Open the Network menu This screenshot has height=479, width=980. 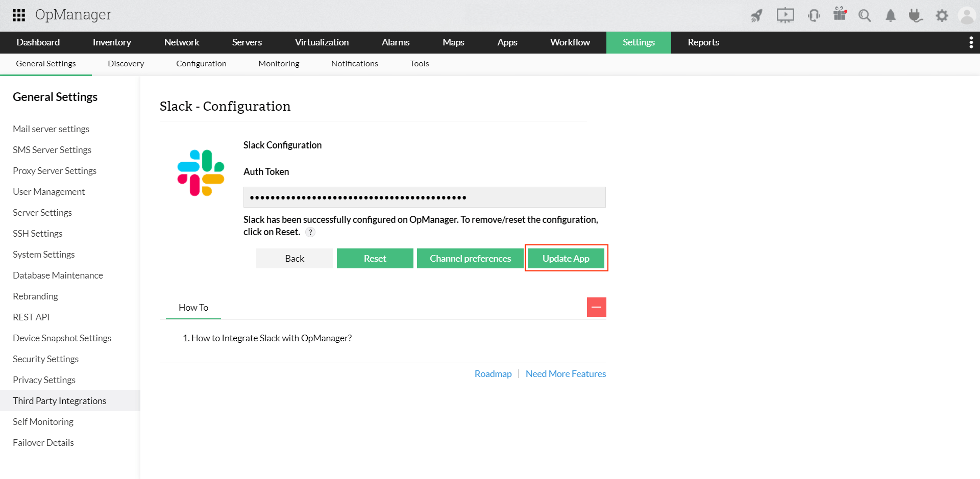tap(182, 42)
